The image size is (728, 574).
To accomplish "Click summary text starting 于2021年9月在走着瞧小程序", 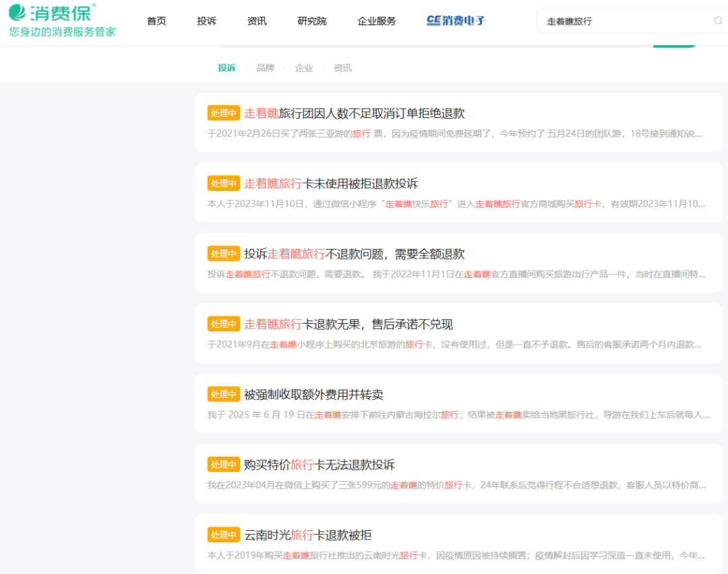I will click(454, 345).
